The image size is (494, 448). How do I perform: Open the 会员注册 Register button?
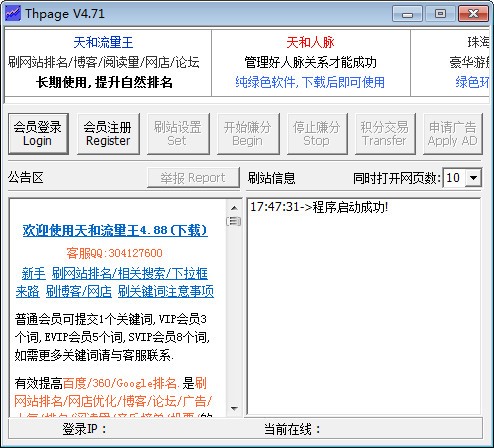coord(108,134)
